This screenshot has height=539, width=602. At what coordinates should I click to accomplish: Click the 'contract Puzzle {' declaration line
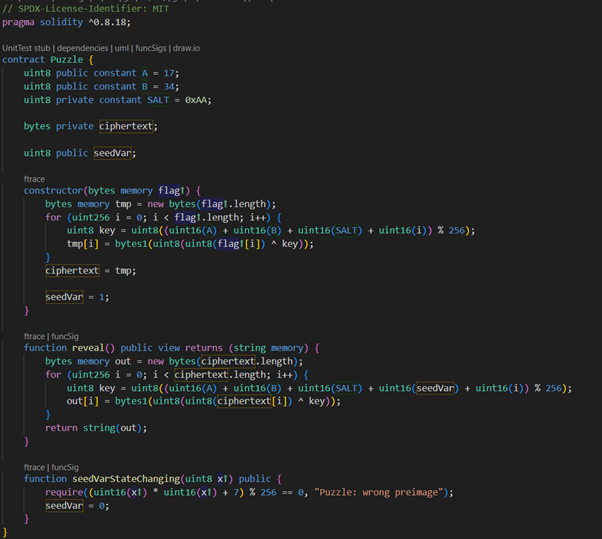pyautogui.click(x=48, y=60)
